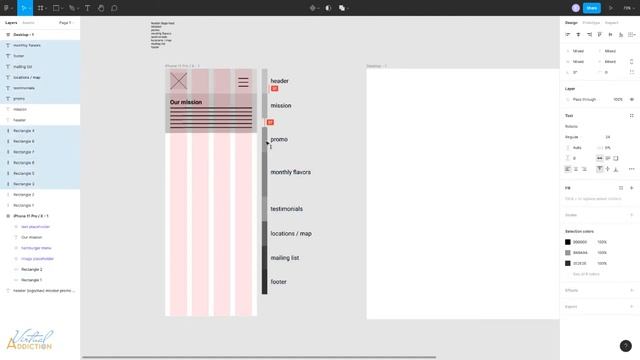Open distribute spacing dropdown in alignment row
The width and height of the screenshot is (640, 360).
coord(632,35)
